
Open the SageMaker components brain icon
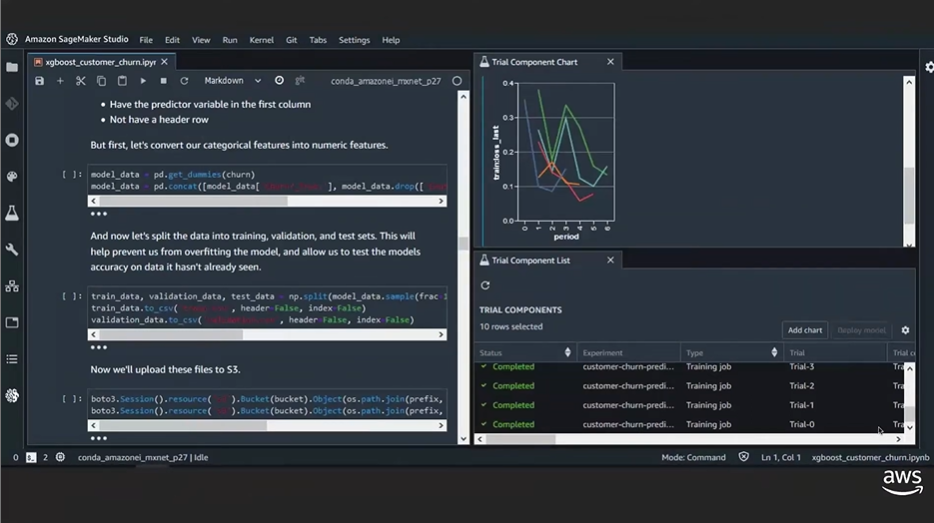(x=12, y=396)
